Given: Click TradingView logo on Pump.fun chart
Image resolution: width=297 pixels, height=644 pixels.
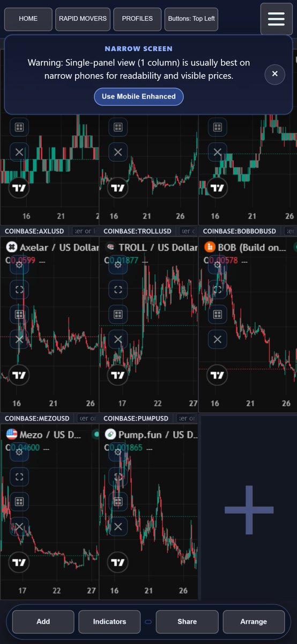Looking at the screenshot, I should click(x=118, y=562).
